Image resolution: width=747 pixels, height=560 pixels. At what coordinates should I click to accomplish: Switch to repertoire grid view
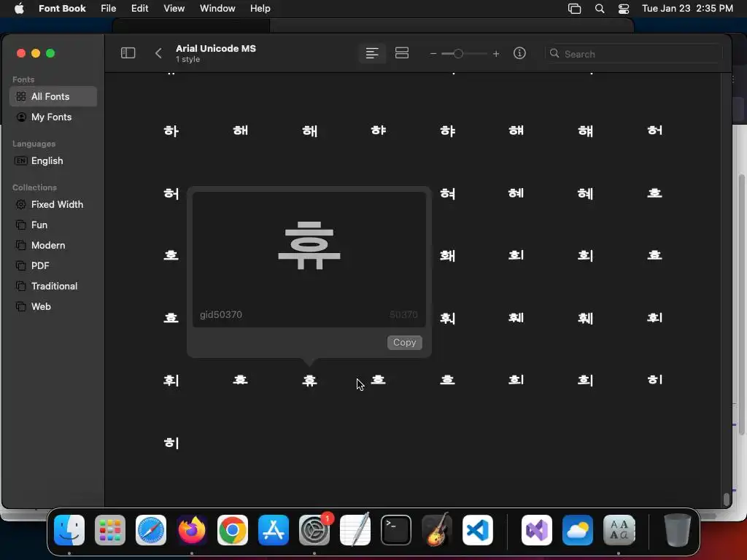pos(402,53)
